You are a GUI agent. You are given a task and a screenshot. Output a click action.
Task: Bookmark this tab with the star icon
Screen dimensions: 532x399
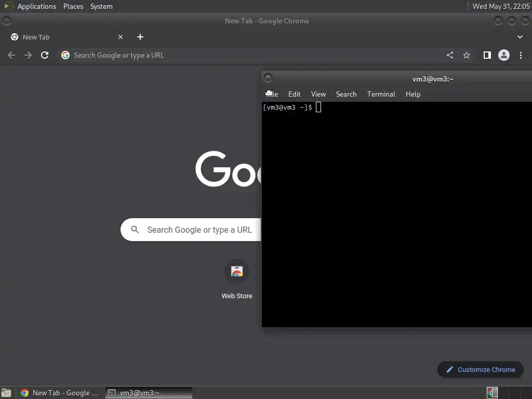467,55
